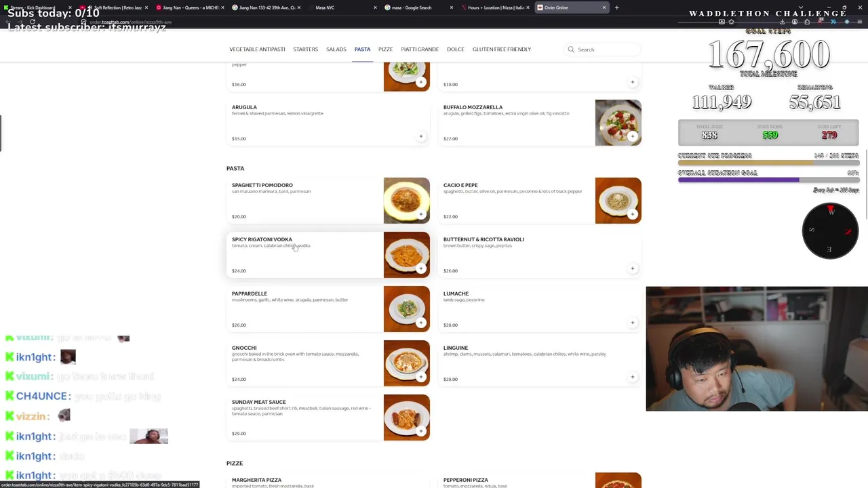
Task: Open the Arugula salad item title
Action: click(x=244, y=107)
